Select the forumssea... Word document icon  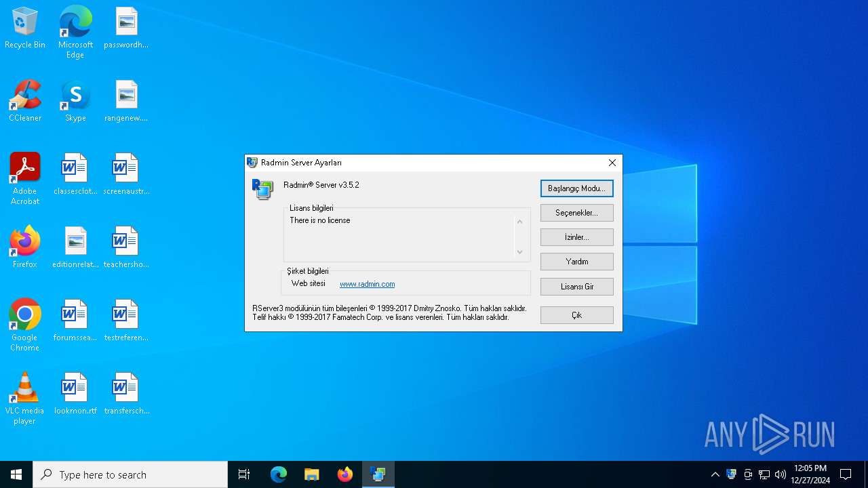[x=75, y=321]
